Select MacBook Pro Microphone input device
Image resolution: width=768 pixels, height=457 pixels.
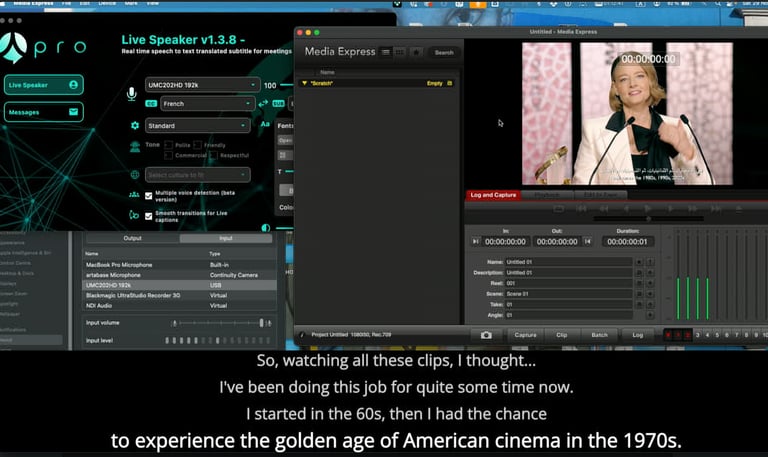click(179, 265)
